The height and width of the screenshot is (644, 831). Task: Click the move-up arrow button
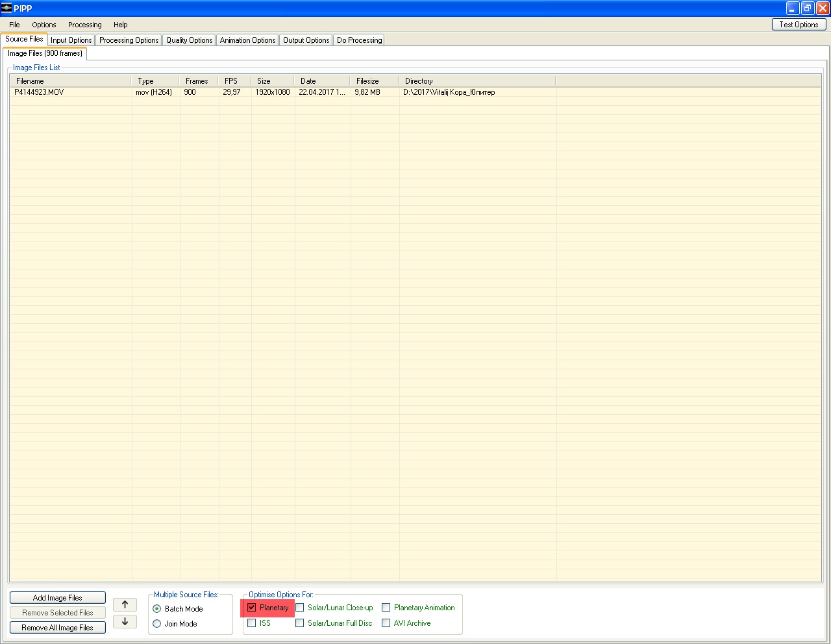coord(125,604)
